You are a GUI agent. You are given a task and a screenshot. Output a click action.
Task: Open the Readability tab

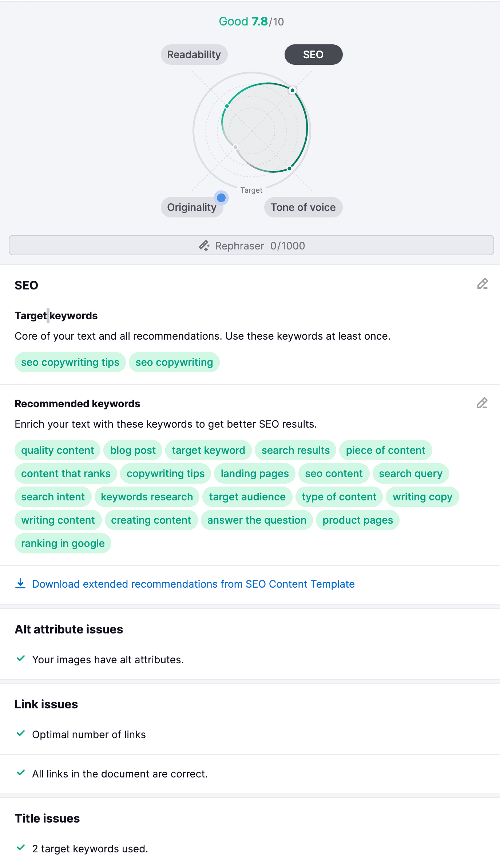(x=194, y=55)
